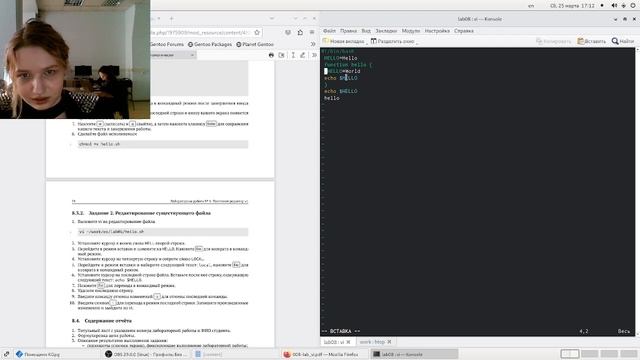Open the Закладки menu in Konsole

[x=386, y=31]
